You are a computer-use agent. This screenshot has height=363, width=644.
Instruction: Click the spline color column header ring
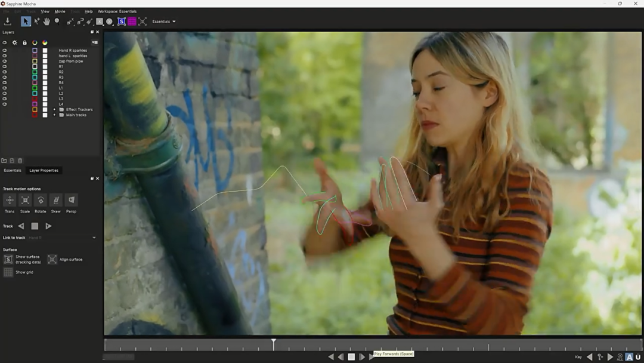pos(35,42)
